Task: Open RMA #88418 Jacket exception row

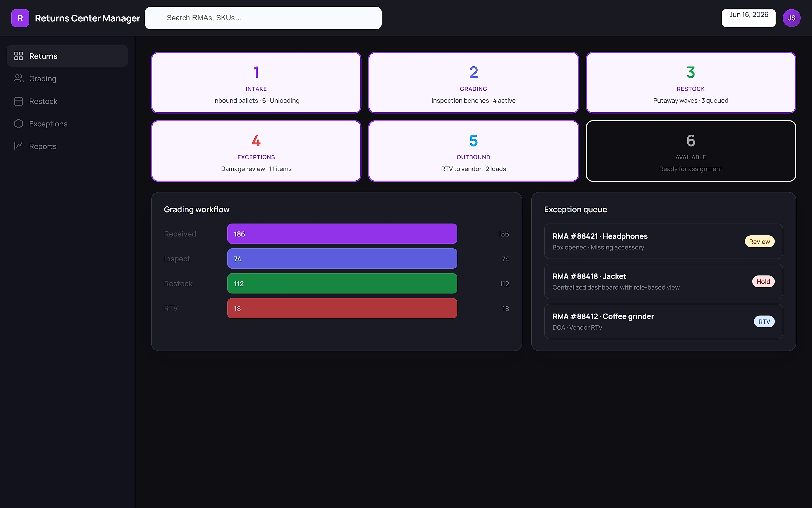Action: pos(663,282)
